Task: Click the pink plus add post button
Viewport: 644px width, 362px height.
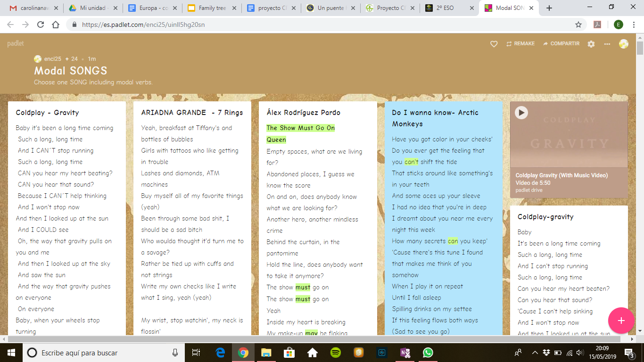Action: point(621,321)
